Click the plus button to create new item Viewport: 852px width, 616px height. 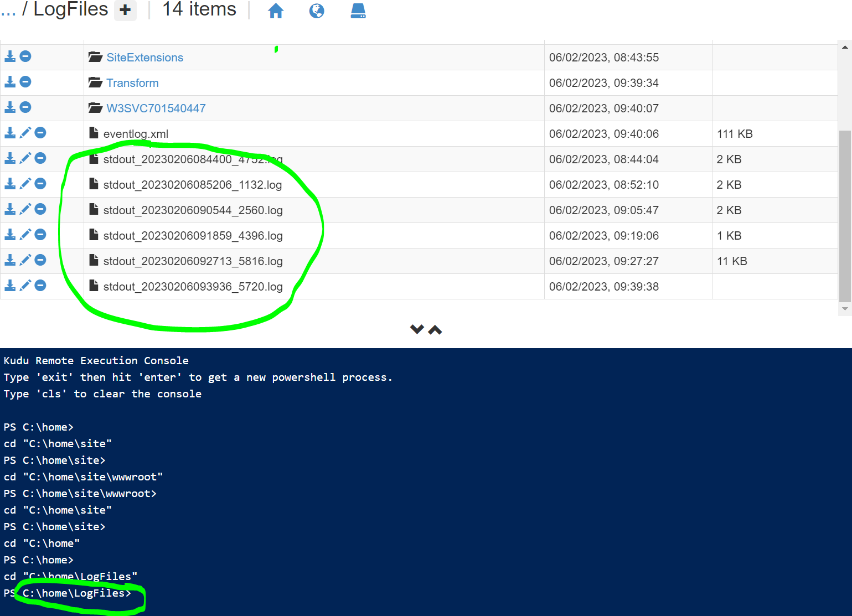point(125,10)
